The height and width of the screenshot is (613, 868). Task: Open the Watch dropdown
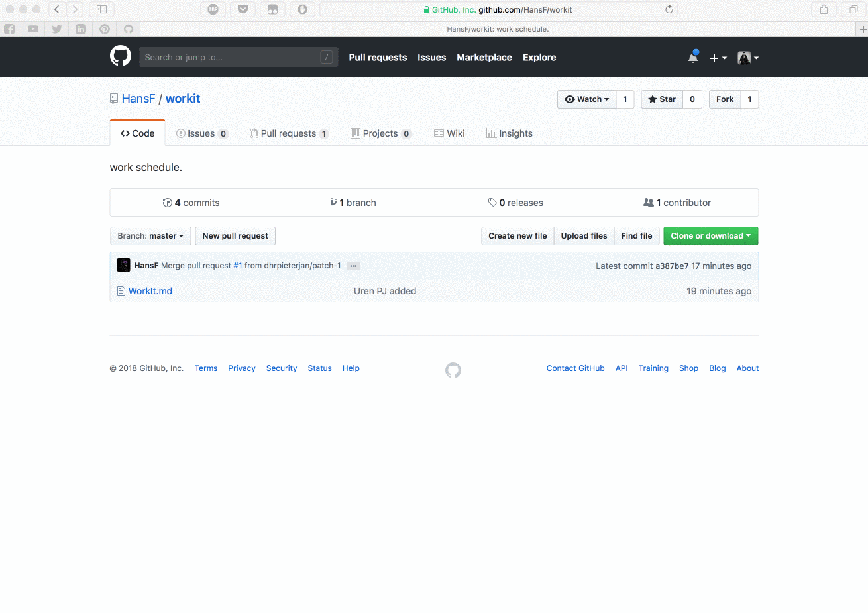point(586,99)
